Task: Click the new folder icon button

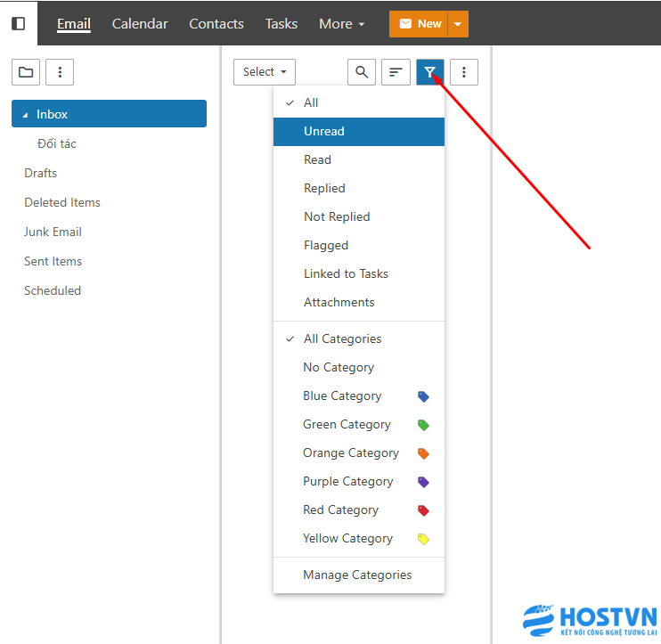Action: [x=25, y=72]
